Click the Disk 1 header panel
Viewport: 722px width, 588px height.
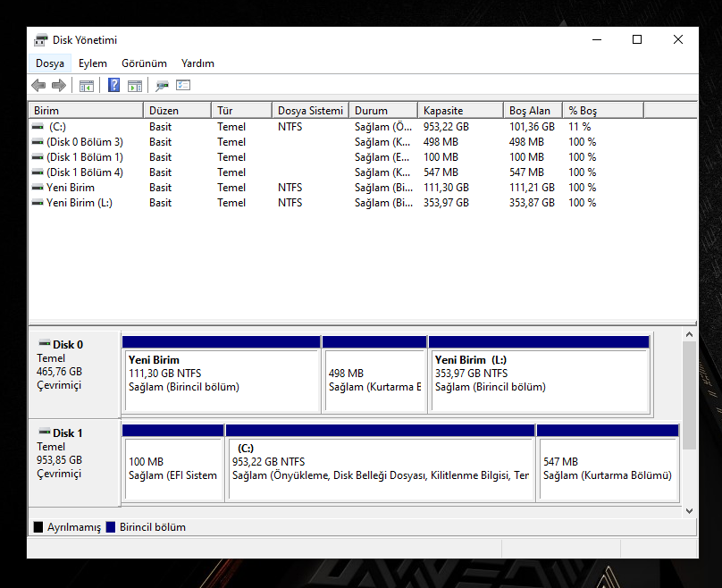(74, 463)
